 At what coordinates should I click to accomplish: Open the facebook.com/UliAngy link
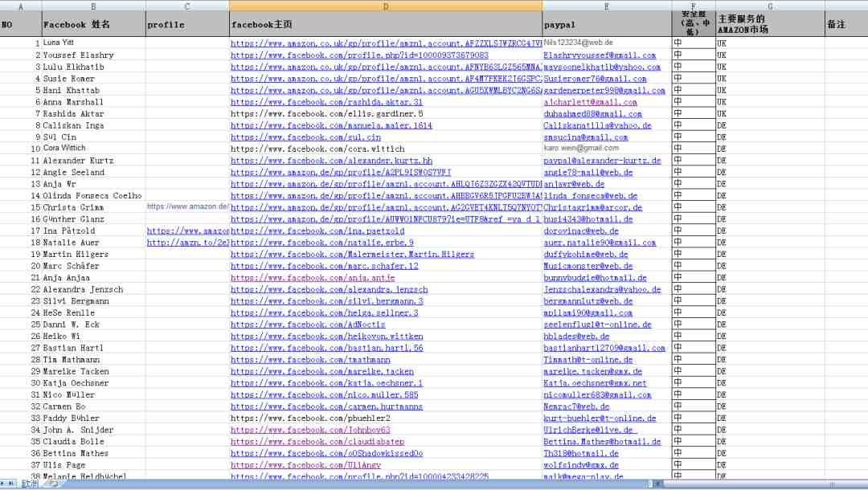(x=305, y=465)
